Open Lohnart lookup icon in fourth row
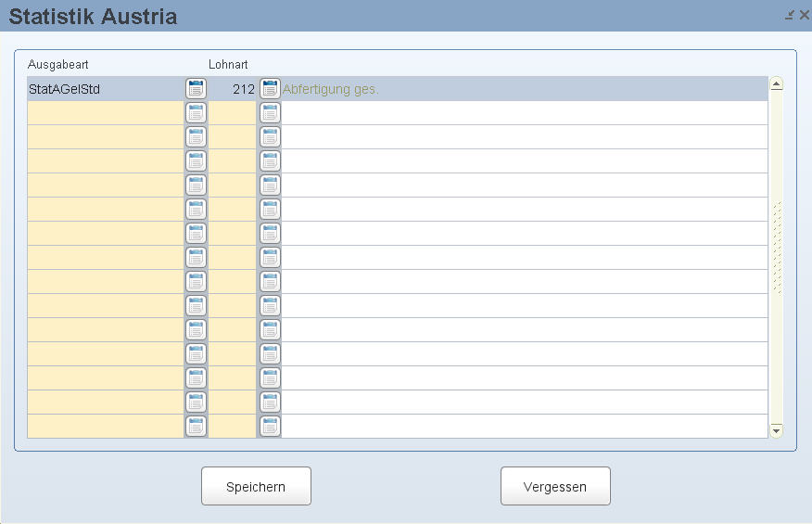Viewport: 812px width, 524px height. pos(270,161)
